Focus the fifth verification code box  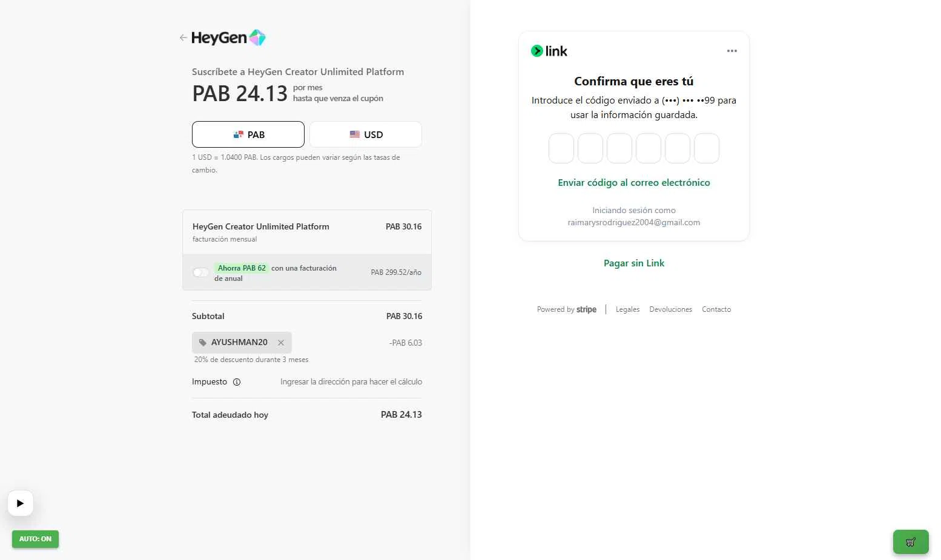click(678, 148)
